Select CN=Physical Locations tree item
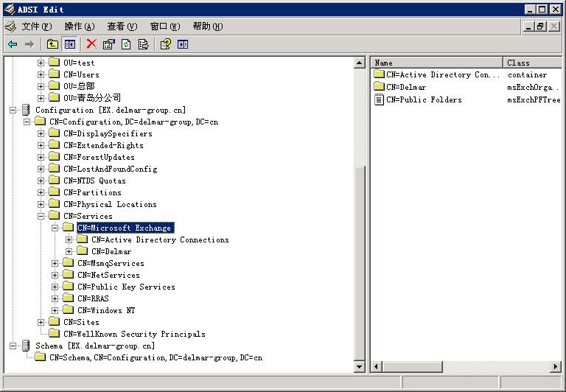 click(x=110, y=204)
